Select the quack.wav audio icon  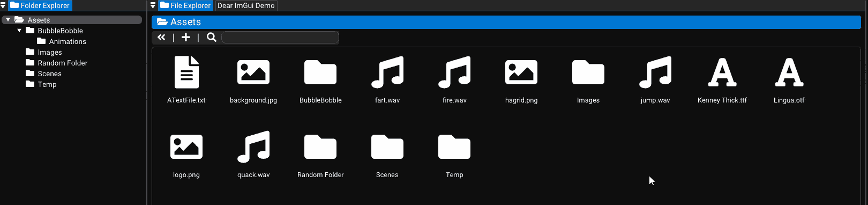253,147
